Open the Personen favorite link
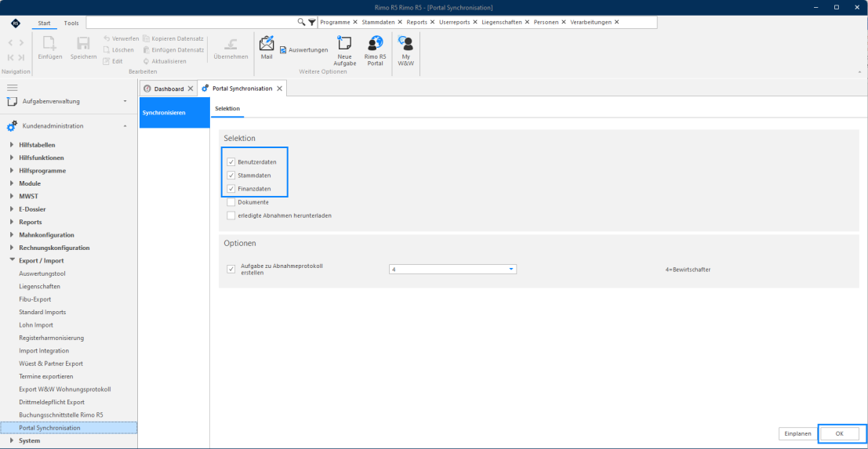The image size is (868, 449). 546,22
